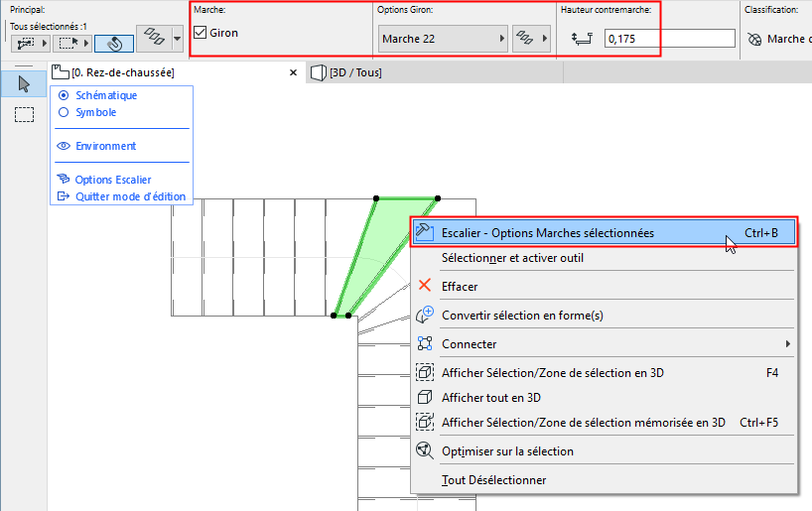The image size is (812, 511).
Task: Close the Rez-de-chaussée tab
Action: click(x=293, y=72)
